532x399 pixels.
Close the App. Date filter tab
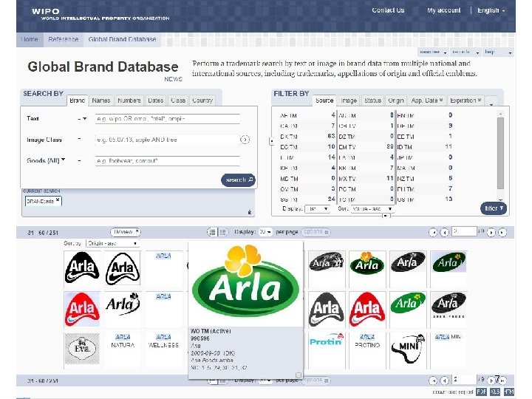(x=441, y=100)
